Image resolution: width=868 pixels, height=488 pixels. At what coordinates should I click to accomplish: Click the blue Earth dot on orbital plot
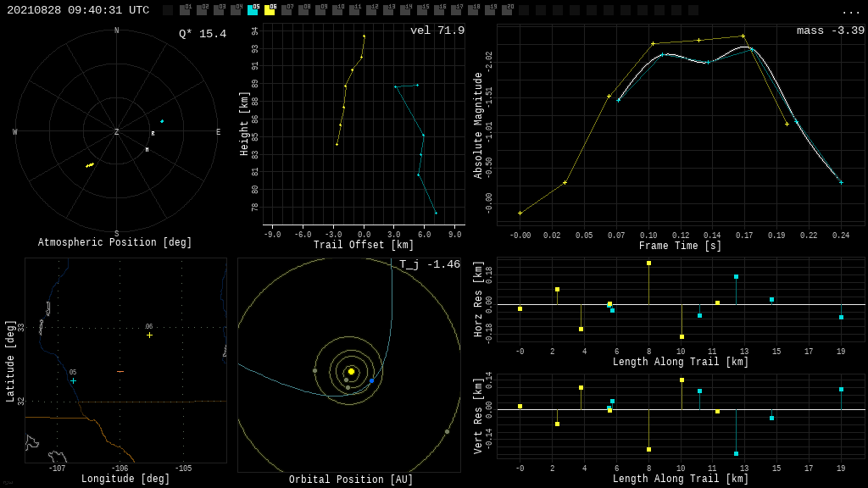[x=371, y=381]
